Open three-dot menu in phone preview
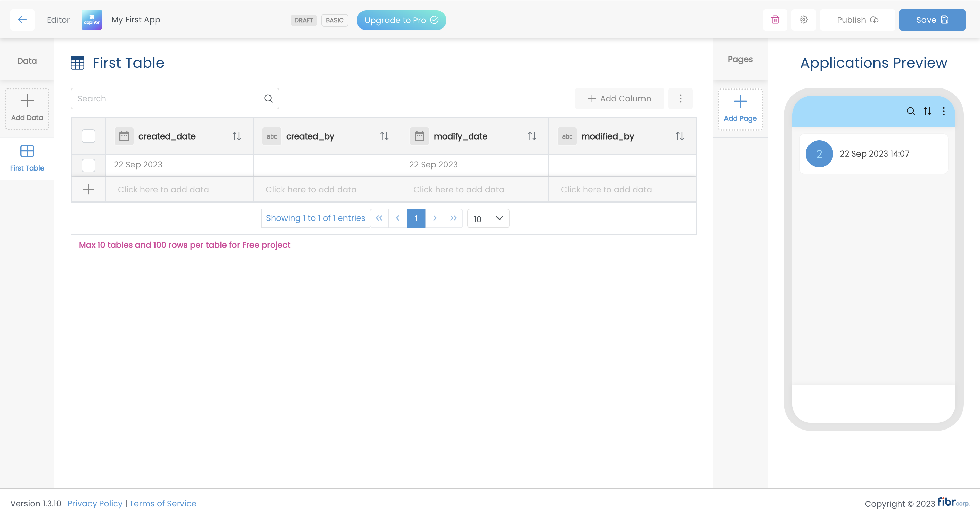 (x=944, y=111)
